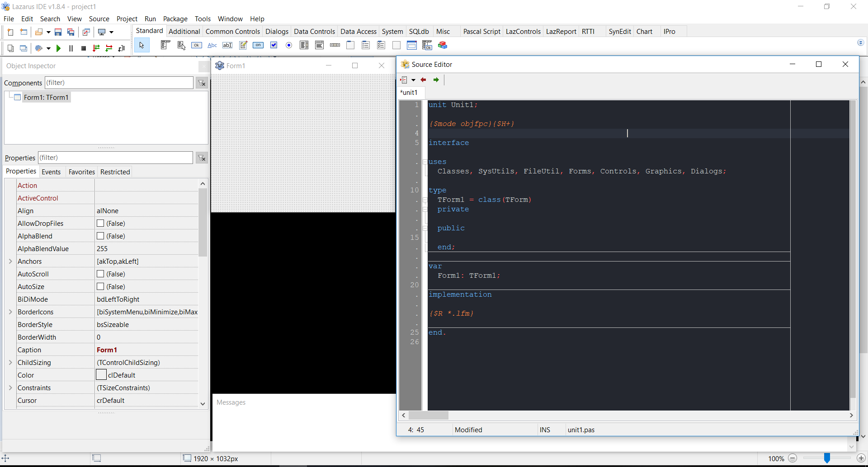Expand the Anchors property
This screenshot has width=868, height=467.
point(10,262)
